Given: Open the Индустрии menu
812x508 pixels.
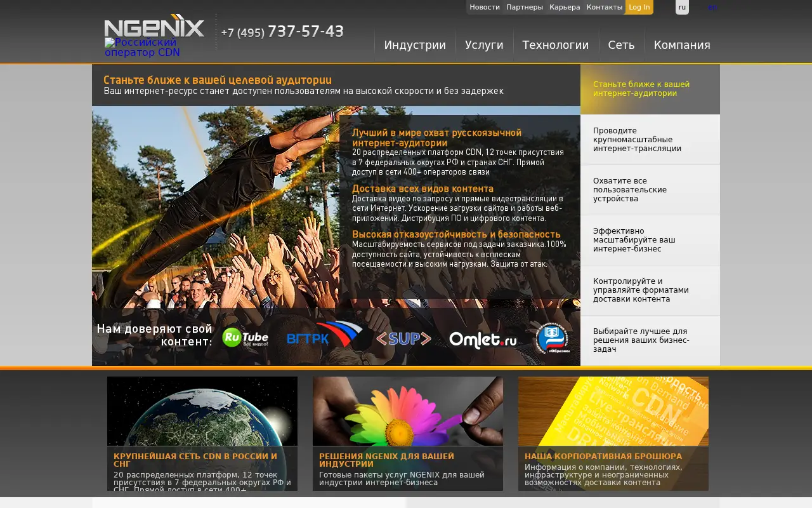Looking at the screenshot, I should pos(415,45).
